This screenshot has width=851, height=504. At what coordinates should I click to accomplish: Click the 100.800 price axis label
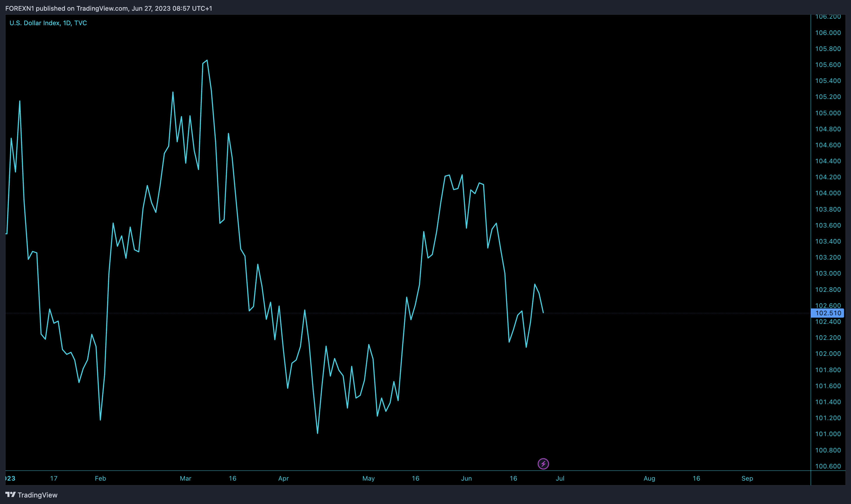pos(828,450)
